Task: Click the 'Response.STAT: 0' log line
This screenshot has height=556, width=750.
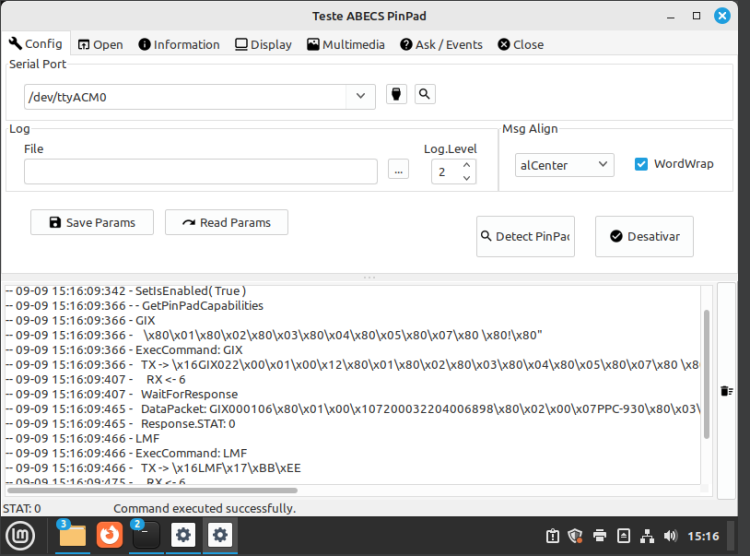Action: coord(121,424)
